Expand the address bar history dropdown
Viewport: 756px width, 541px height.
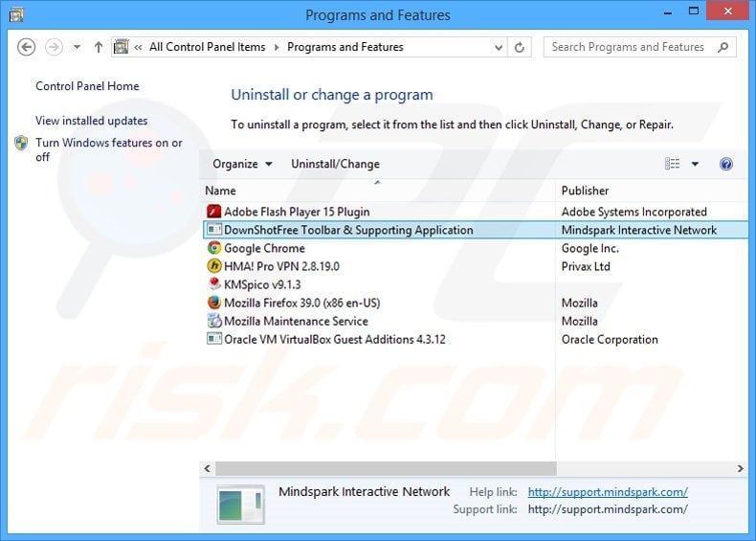tap(499, 47)
